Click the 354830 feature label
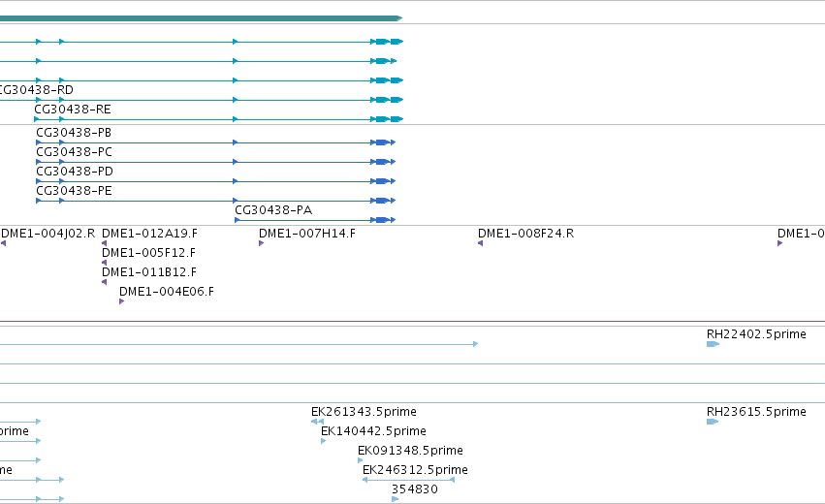The height and width of the screenshot is (504, 825). tap(415, 489)
